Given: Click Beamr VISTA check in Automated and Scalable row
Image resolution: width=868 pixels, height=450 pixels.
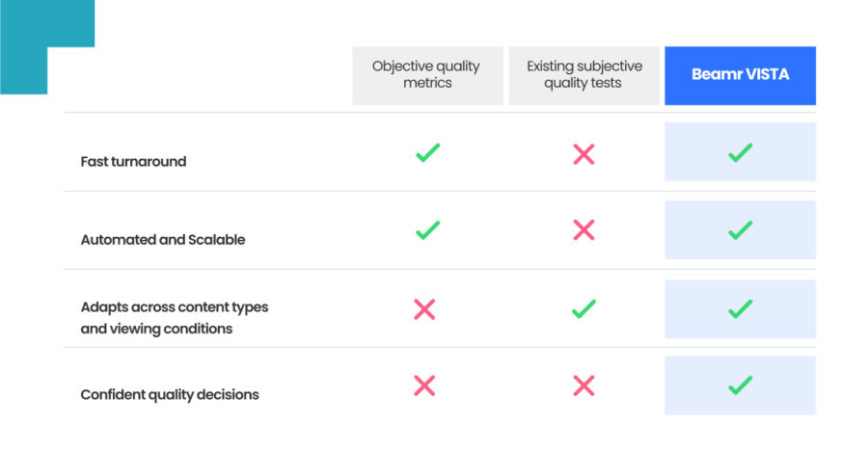Looking at the screenshot, I should click(x=740, y=230).
